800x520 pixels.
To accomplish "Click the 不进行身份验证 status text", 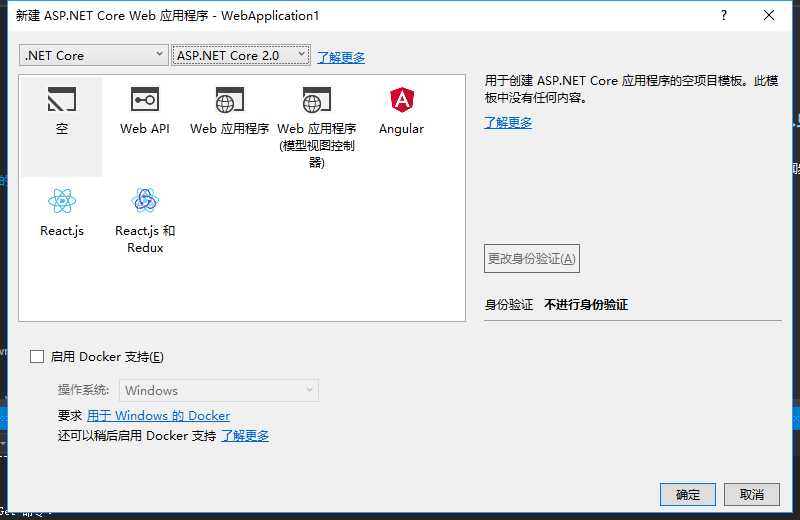I will (x=586, y=305).
